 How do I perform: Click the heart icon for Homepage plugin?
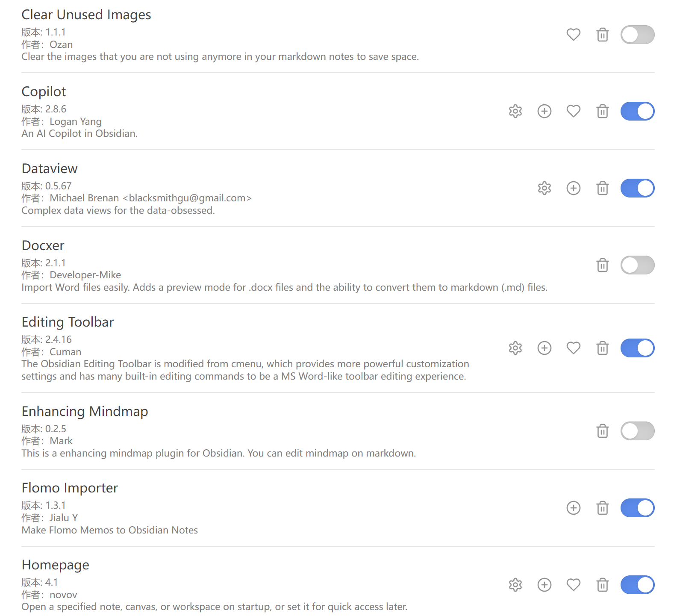pos(574,584)
